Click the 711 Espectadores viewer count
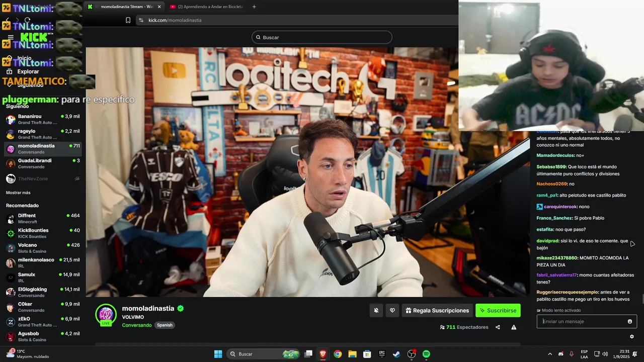This screenshot has height=362, width=644. [464, 327]
